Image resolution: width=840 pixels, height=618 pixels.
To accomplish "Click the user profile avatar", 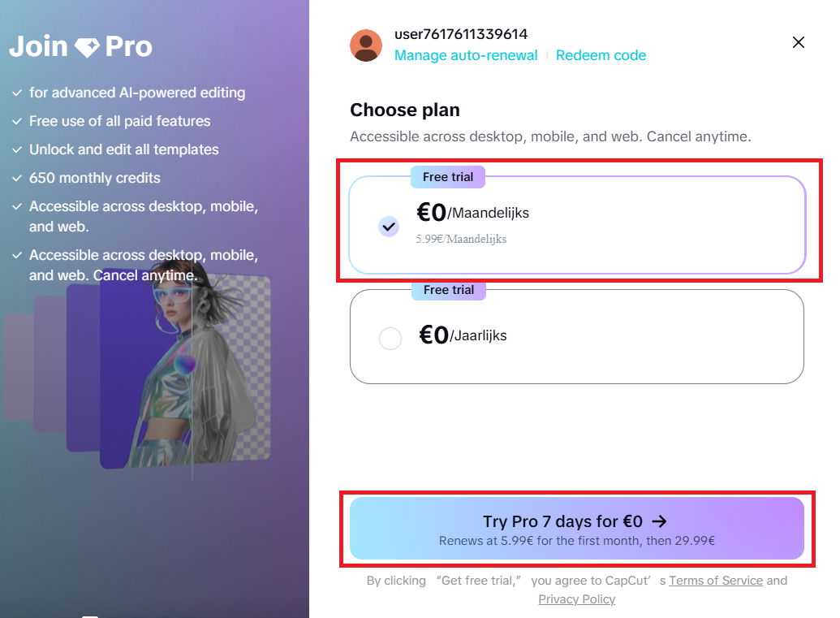I will 366,45.
